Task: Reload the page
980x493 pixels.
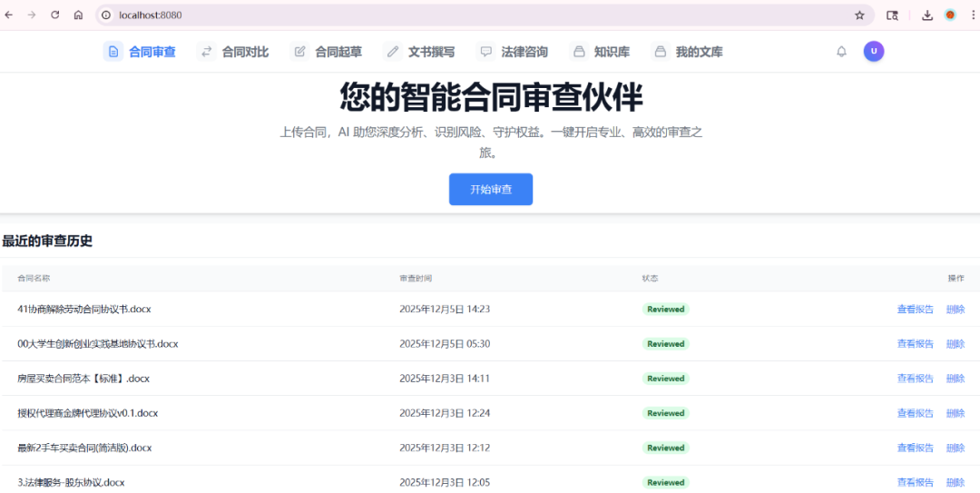Action: click(55, 15)
